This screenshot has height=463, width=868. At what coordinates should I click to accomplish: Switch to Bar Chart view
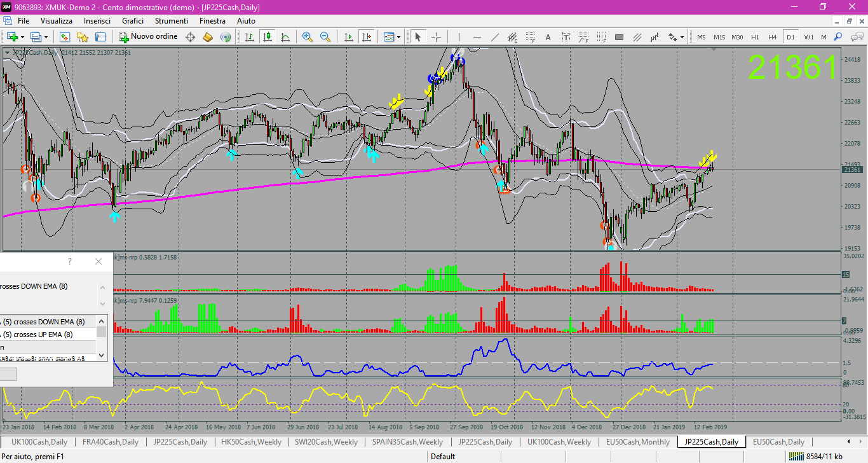[250, 37]
